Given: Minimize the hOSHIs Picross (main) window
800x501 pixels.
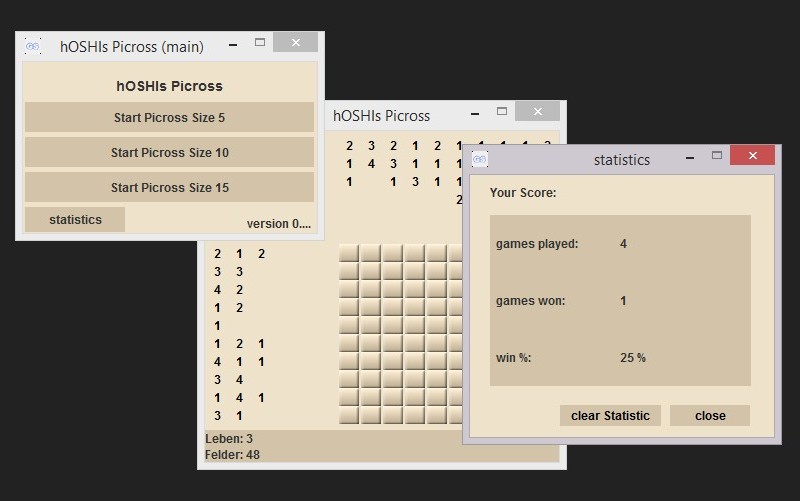Looking at the screenshot, I should (x=232, y=43).
